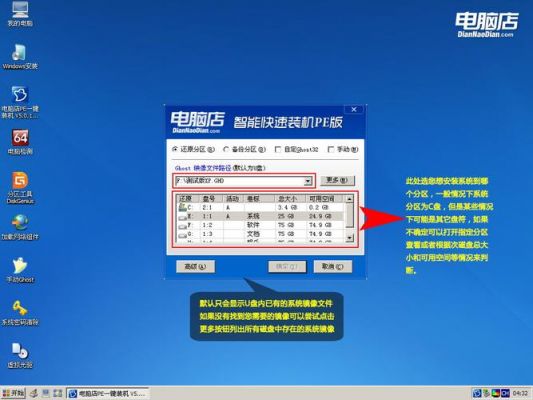The height and width of the screenshot is (400, 533).
Task: Click the 盘号 column header
Action: tap(210, 199)
